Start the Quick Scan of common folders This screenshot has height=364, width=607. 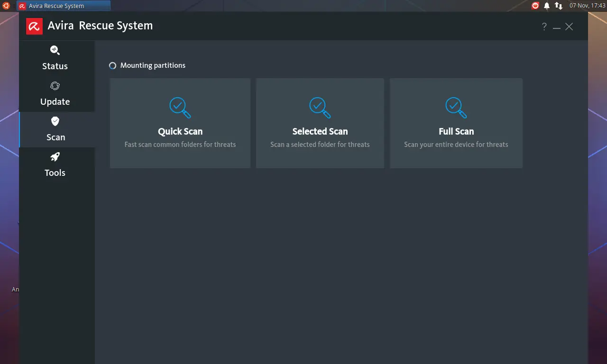tap(180, 132)
